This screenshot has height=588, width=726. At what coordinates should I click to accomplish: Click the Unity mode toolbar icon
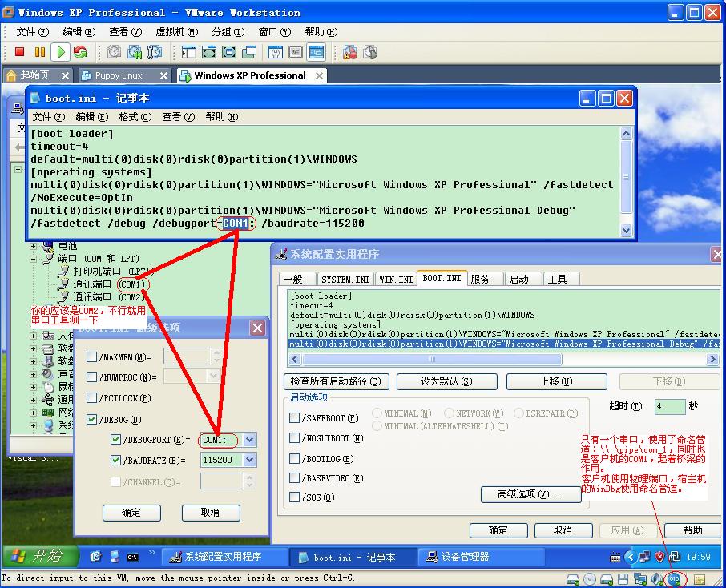coord(249,52)
